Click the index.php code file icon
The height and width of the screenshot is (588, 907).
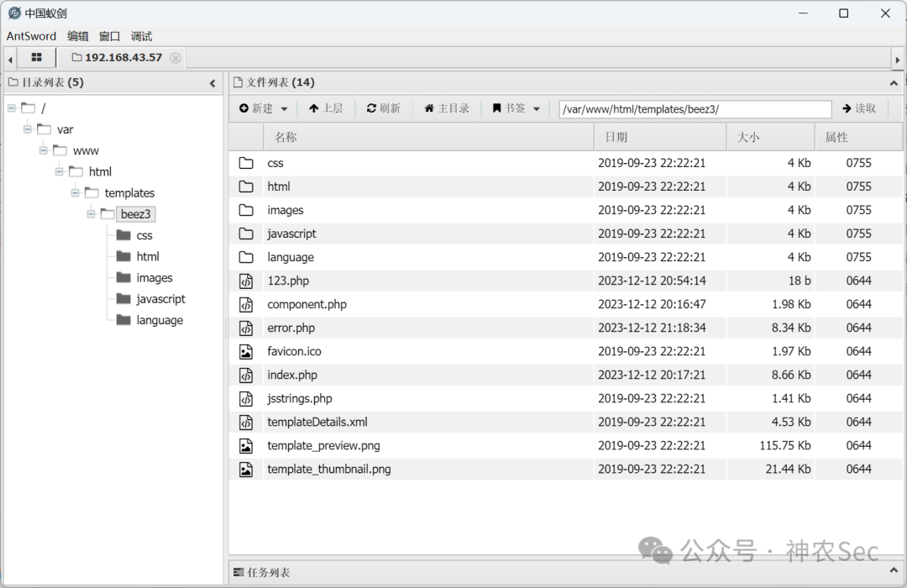[246, 375]
